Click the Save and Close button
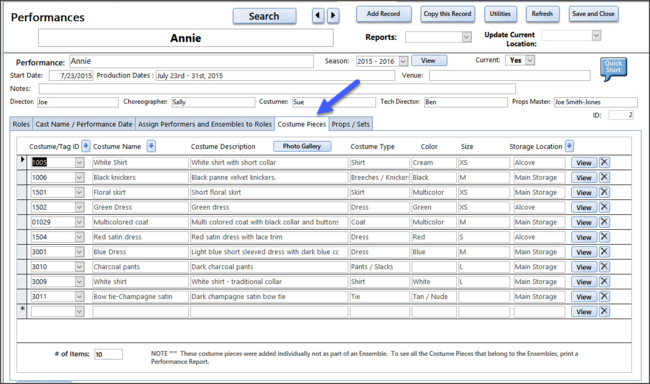This screenshot has width=650, height=384. pos(593,14)
